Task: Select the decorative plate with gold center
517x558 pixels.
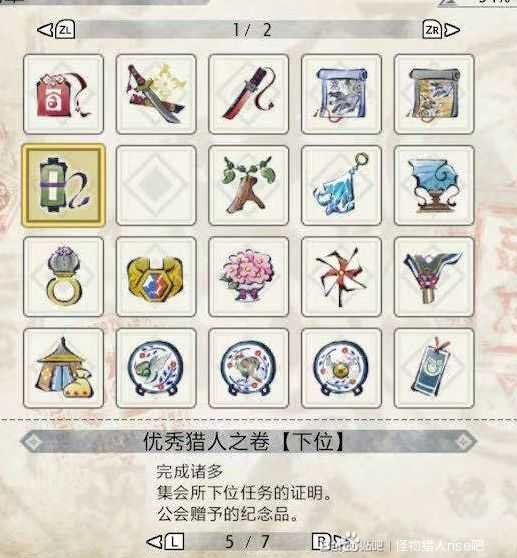Action: pyautogui.click(x=342, y=368)
